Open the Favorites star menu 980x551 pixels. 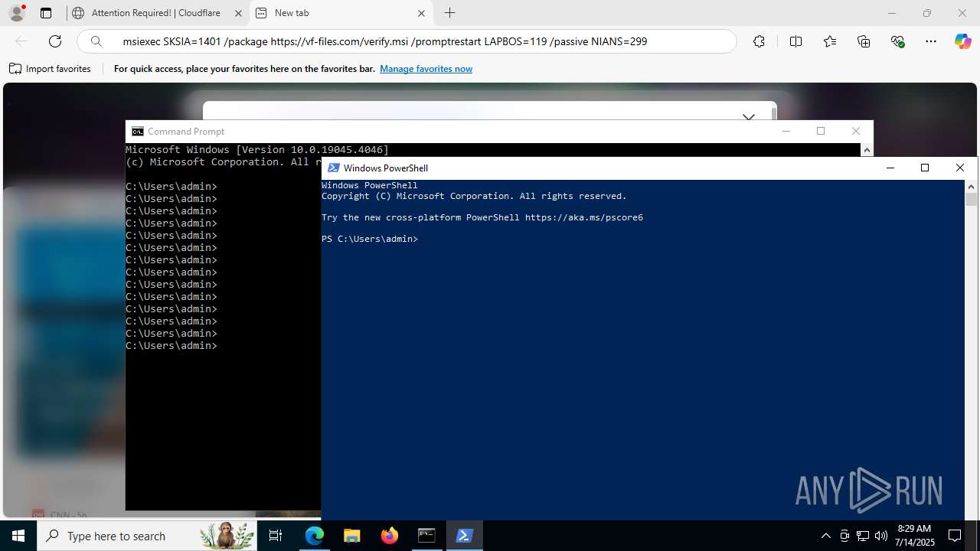[830, 41]
